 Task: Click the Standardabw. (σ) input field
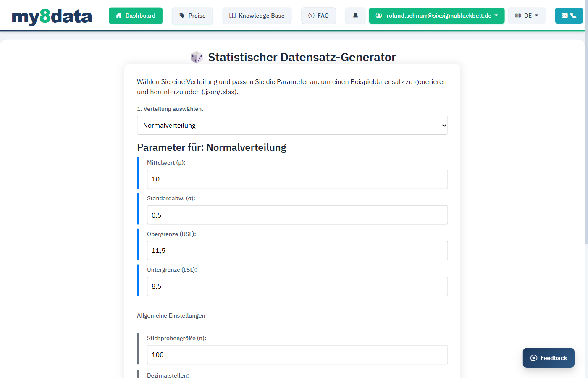click(x=297, y=215)
